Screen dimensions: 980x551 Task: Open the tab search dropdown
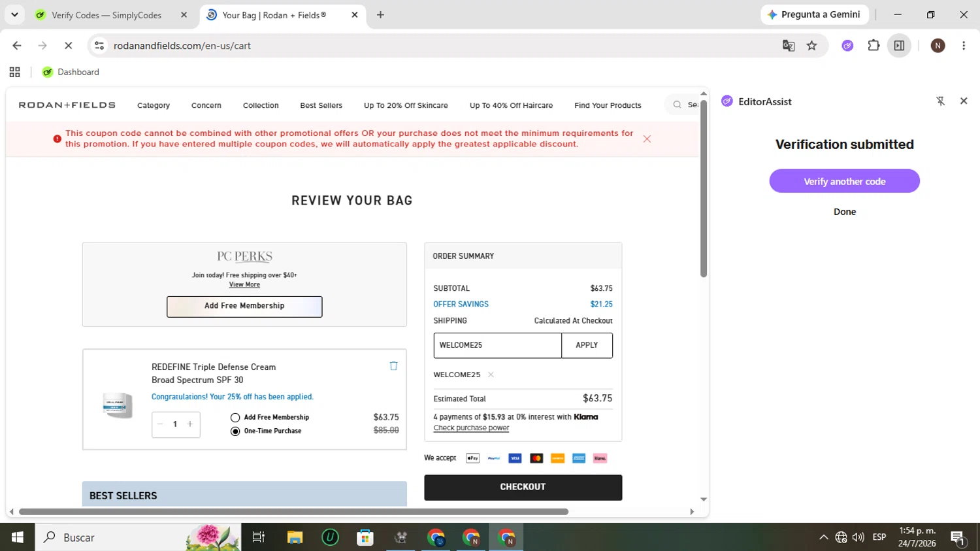pos(14,15)
